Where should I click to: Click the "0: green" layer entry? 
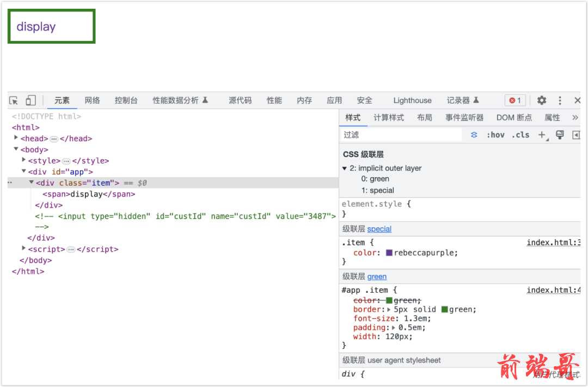tap(375, 179)
